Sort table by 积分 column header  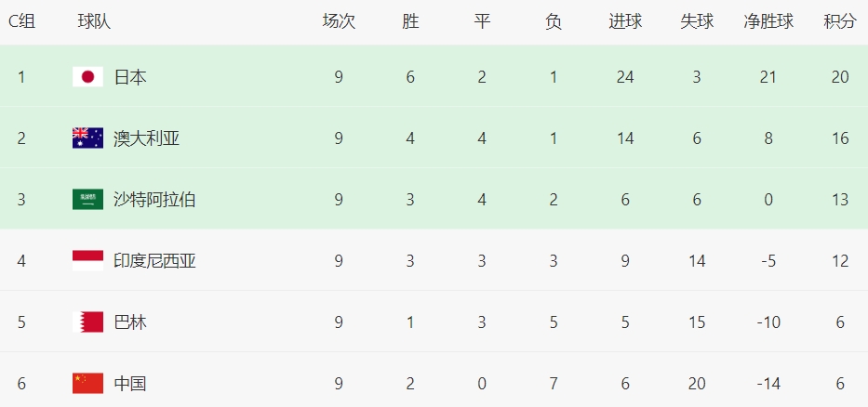[840, 21]
